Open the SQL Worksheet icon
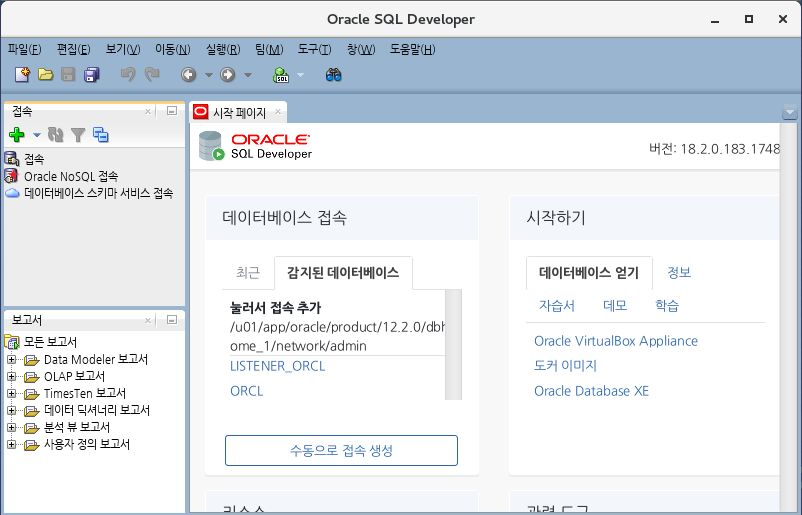This screenshot has height=515, width=802. 281,75
